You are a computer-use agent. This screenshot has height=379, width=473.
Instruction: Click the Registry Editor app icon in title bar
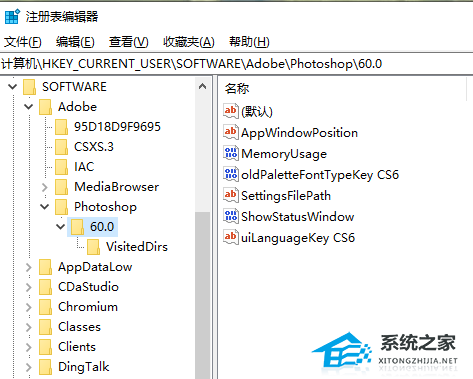point(12,16)
